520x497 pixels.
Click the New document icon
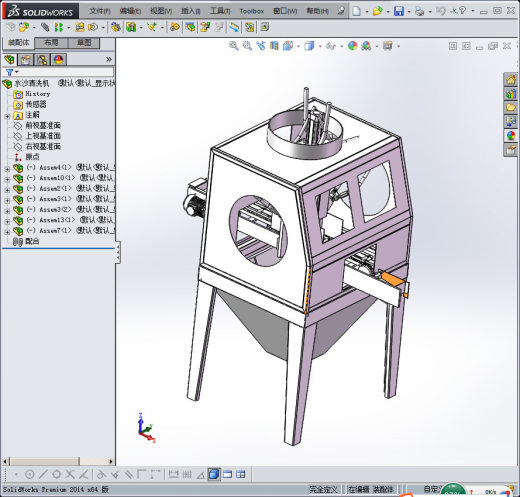pos(356,11)
